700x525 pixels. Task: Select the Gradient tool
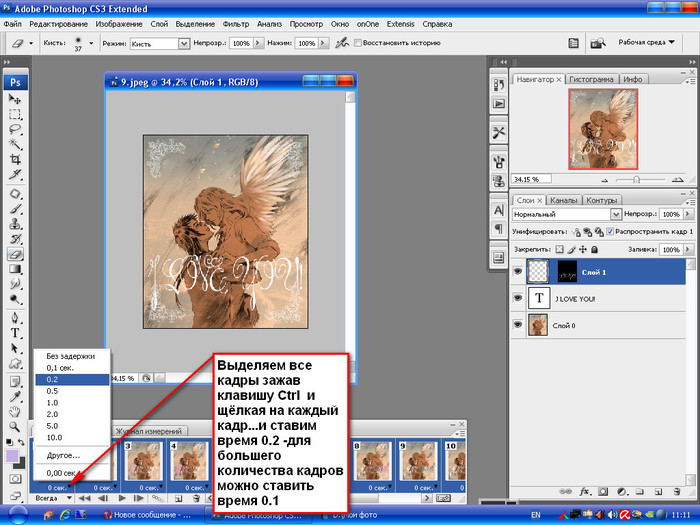point(15,269)
